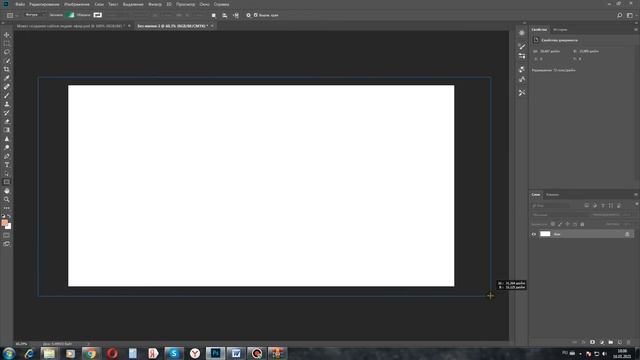Open the tool preset picker arrow
Screen dimensions: 640x360
pos(17,15)
